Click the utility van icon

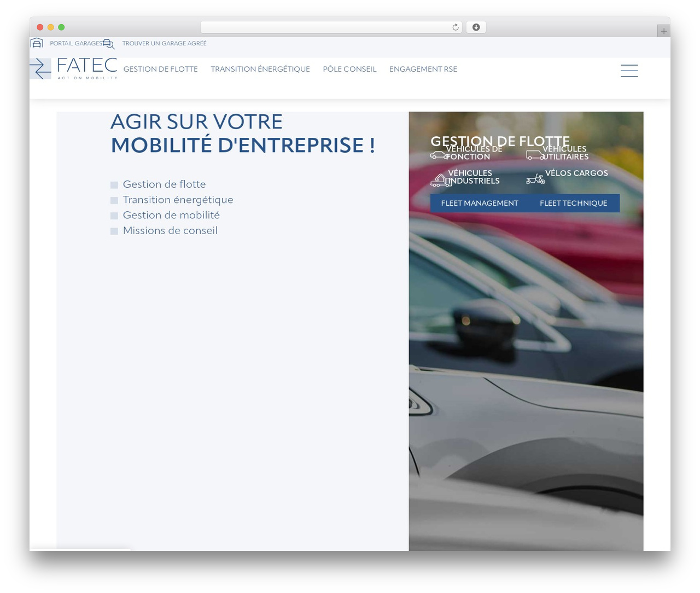[x=535, y=155]
